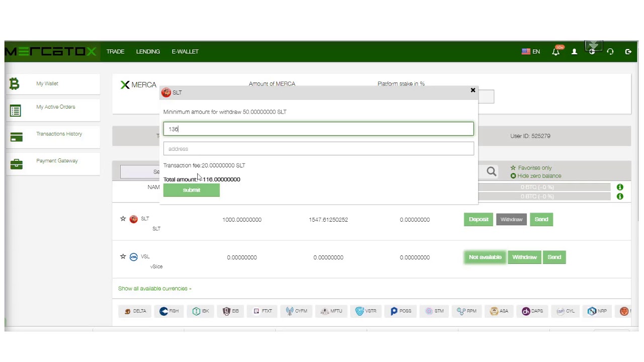644x362 pixels.
Task: Click the payment gateway briefcase icon
Action: click(x=16, y=164)
